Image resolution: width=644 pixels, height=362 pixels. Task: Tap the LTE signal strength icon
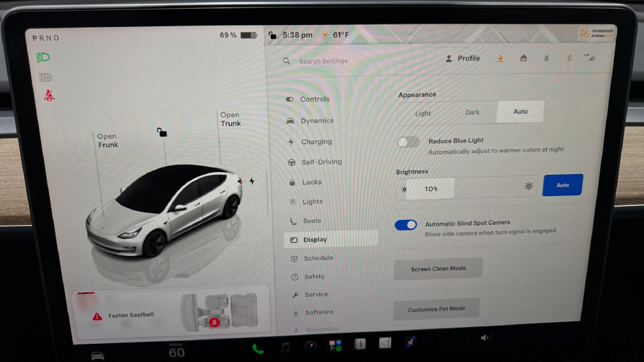pos(590,57)
